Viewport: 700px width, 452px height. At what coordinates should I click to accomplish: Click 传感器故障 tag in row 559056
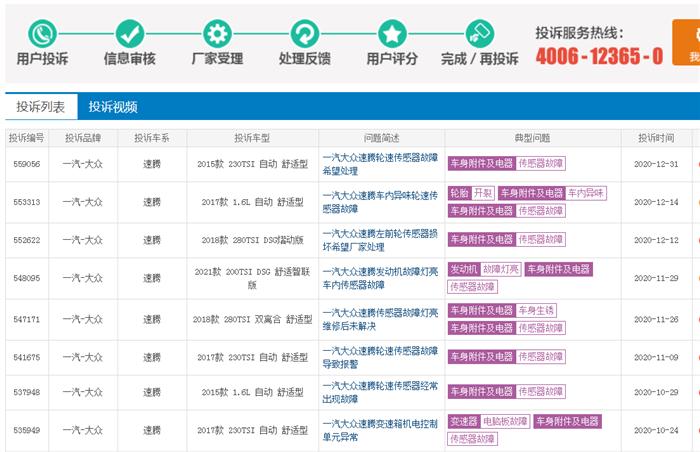[541, 163]
